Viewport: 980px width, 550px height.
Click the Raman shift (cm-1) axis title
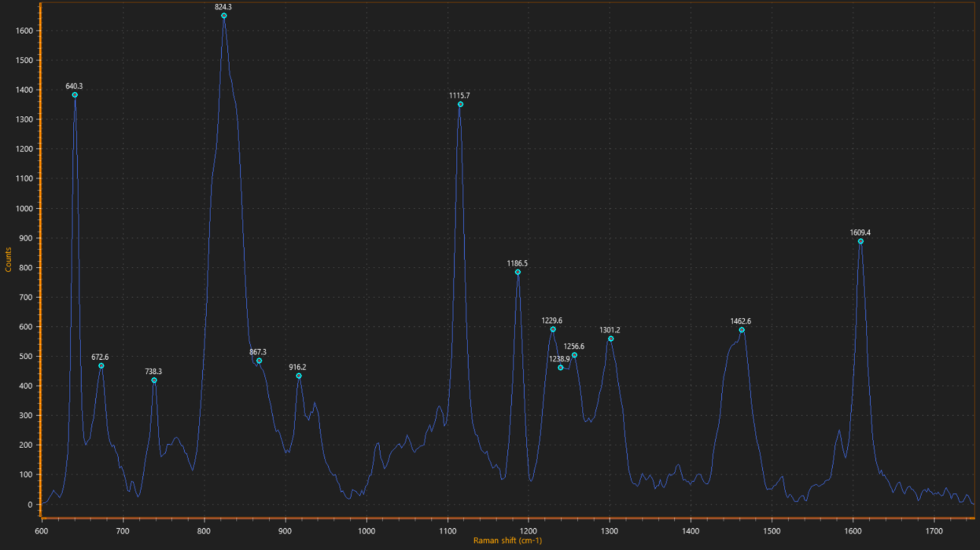click(x=507, y=540)
